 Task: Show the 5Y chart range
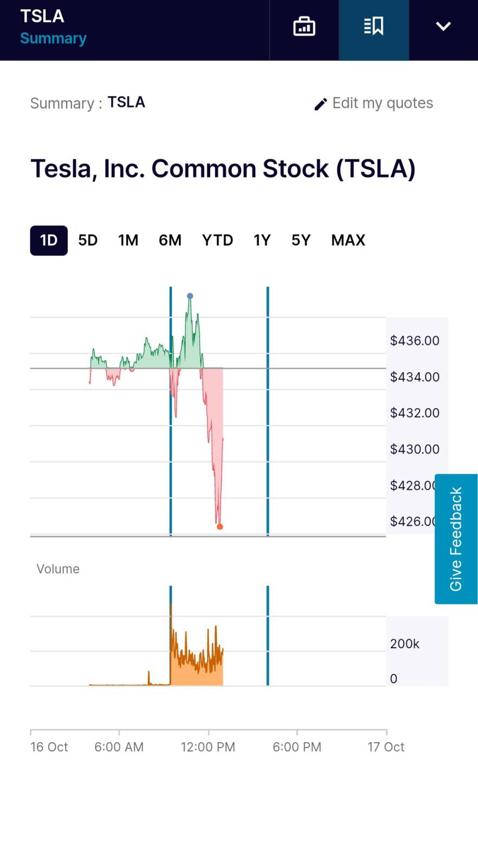(301, 240)
